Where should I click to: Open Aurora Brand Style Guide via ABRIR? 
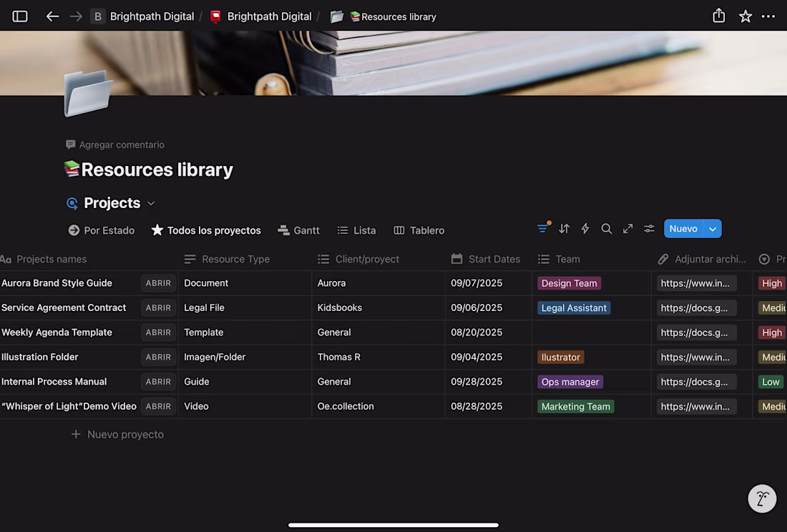[x=158, y=282]
